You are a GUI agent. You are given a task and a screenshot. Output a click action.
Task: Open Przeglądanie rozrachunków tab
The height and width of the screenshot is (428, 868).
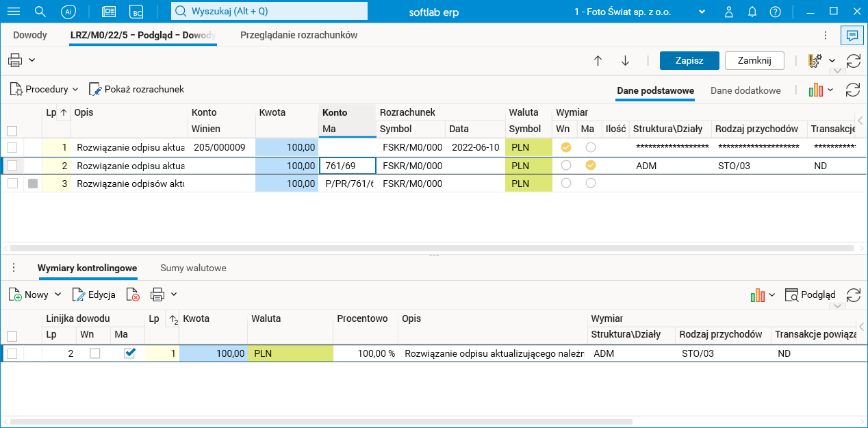[x=298, y=35]
